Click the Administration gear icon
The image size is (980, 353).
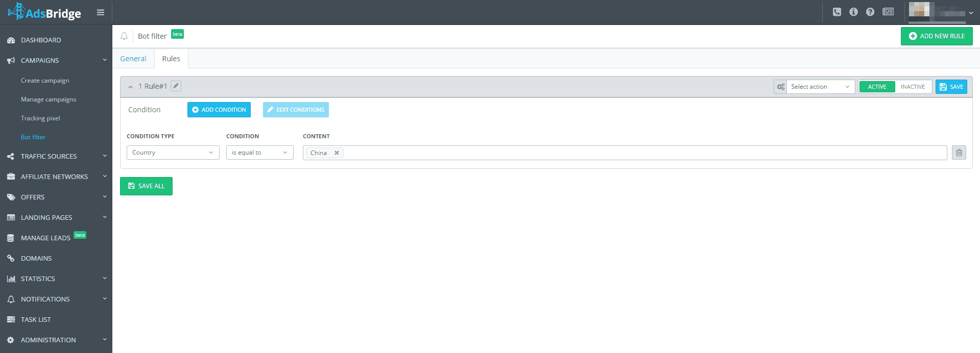click(x=11, y=340)
